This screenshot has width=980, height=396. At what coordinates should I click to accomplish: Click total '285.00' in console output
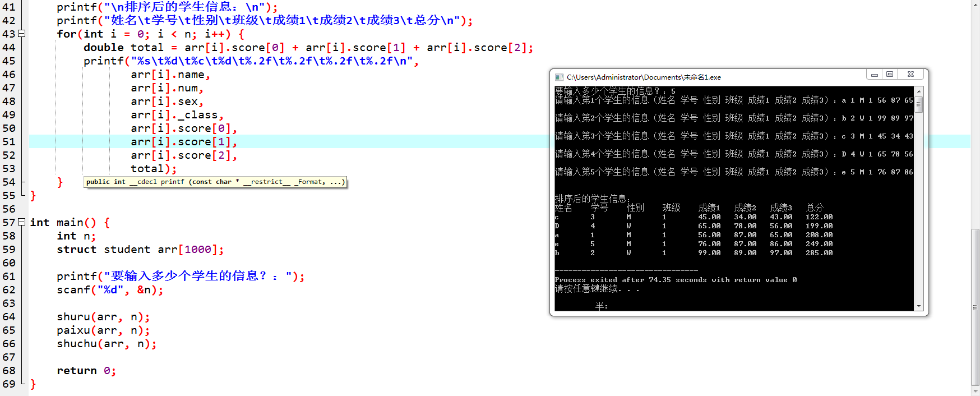click(x=819, y=252)
